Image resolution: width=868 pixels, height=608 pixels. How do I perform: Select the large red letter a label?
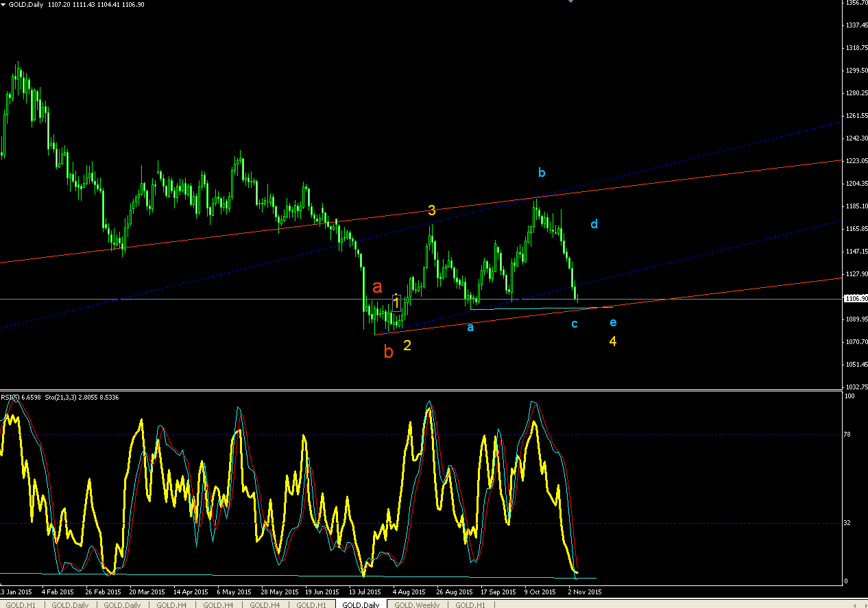(376, 287)
